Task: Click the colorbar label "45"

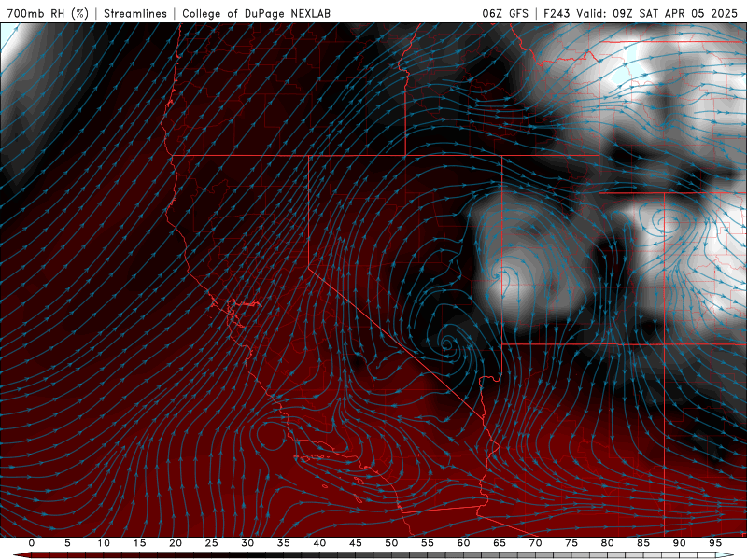Action: click(356, 543)
